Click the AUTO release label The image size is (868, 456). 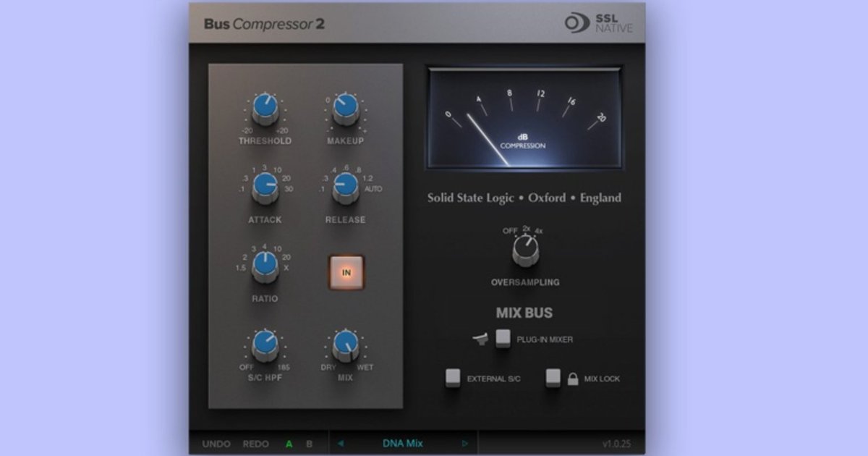coord(373,189)
